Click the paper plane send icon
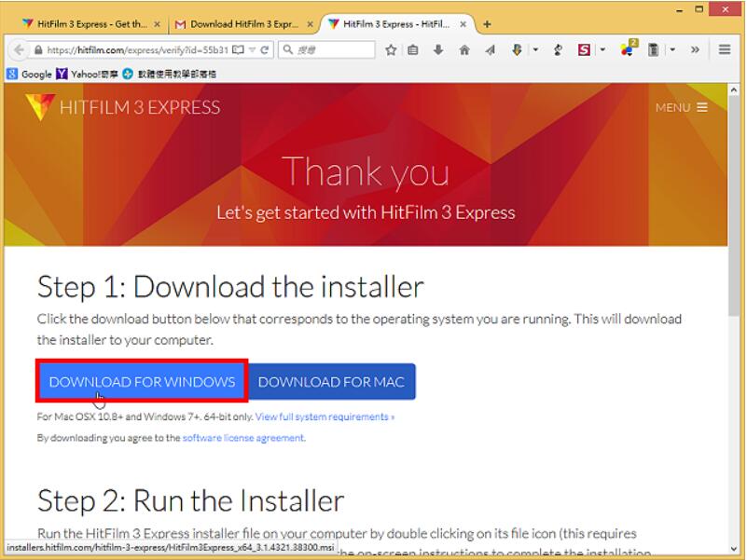This screenshot has width=747, height=560. (490, 50)
